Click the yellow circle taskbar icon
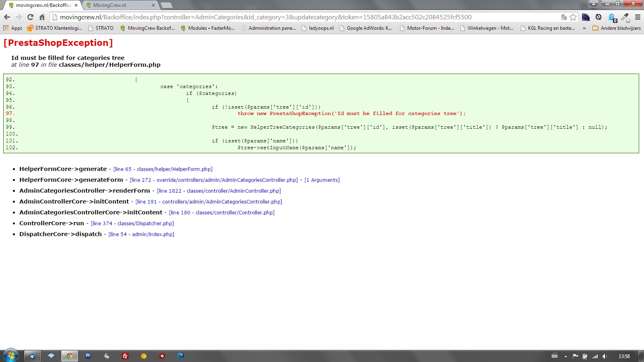Image resolution: width=644 pixels, height=362 pixels. click(x=144, y=356)
